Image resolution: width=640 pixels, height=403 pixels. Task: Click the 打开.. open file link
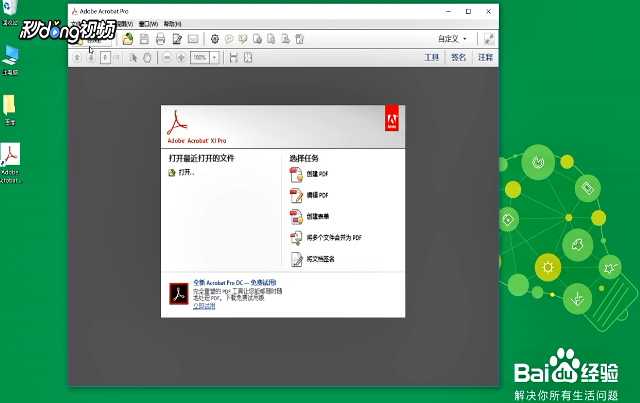(x=187, y=172)
